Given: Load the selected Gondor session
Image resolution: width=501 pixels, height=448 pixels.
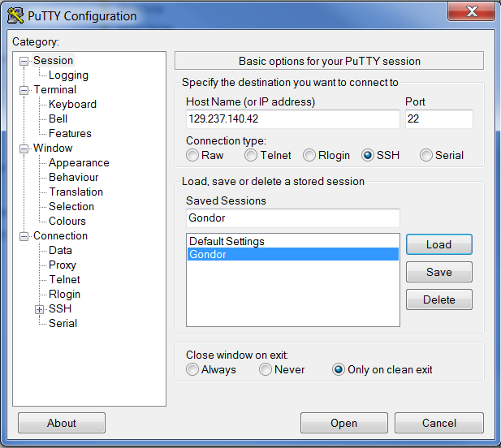Looking at the screenshot, I should (x=438, y=244).
